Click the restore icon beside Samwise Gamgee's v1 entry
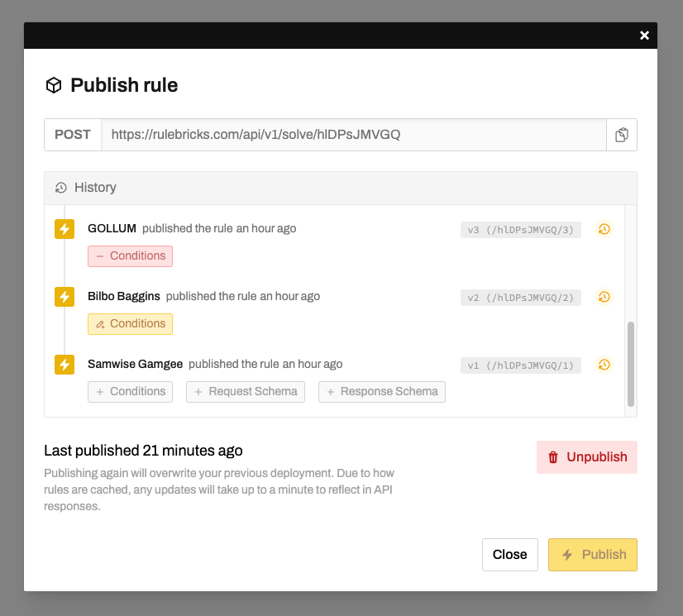 [604, 365]
